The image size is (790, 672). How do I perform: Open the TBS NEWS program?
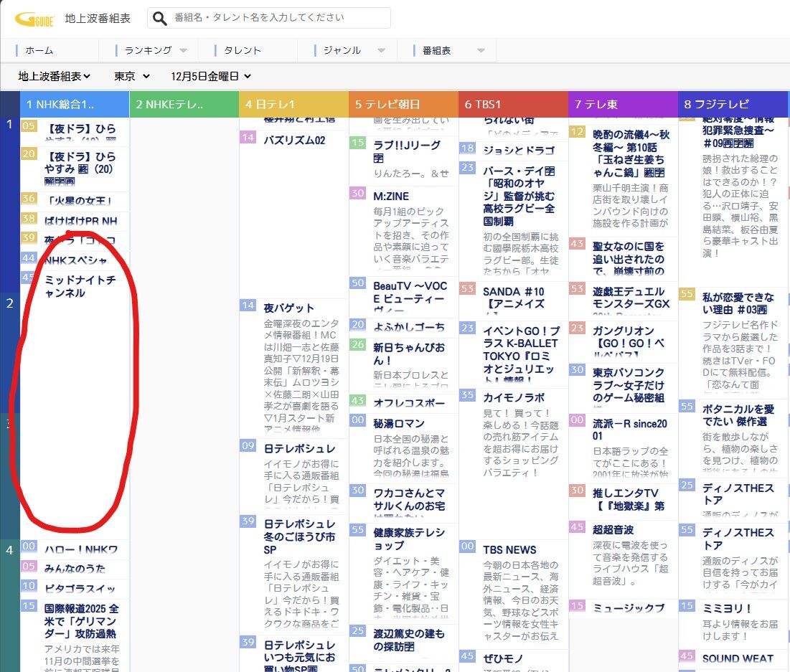(x=509, y=549)
